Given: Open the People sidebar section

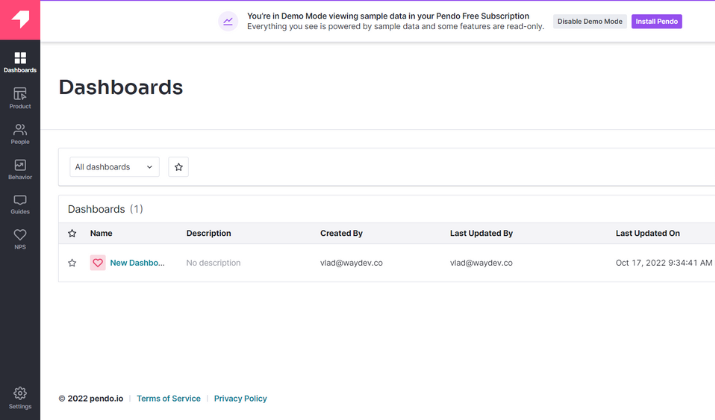Looking at the screenshot, I should (x=20, y=133).
